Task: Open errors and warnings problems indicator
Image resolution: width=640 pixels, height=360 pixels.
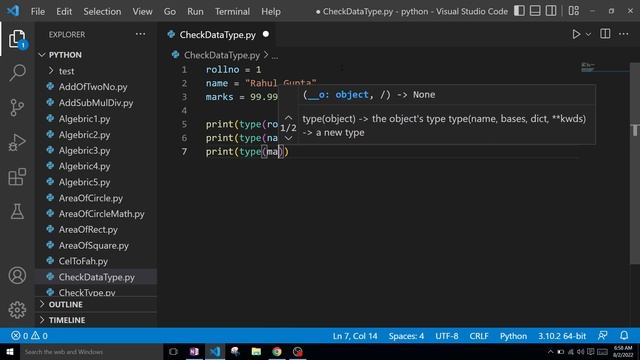Action: (x=29, y=336)
